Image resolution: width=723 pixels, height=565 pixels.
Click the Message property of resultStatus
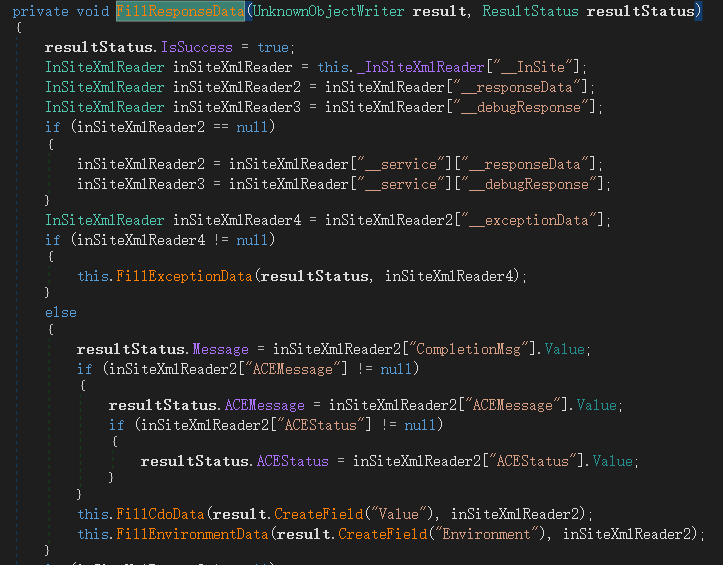click(x=223, y=349)
